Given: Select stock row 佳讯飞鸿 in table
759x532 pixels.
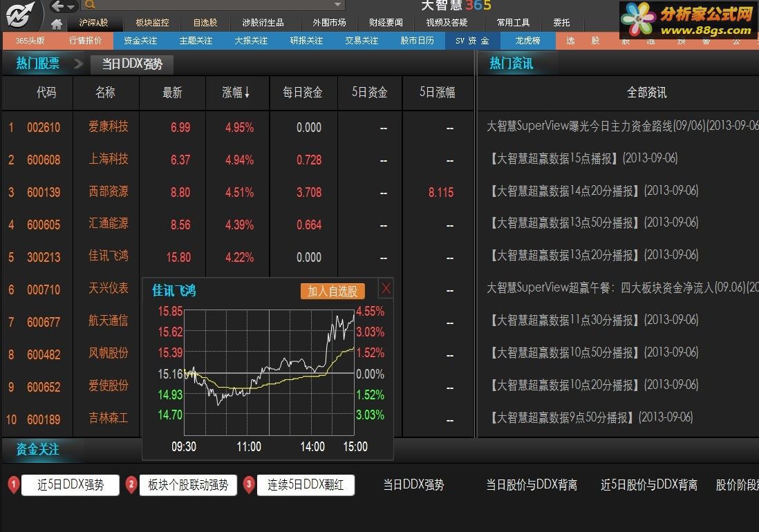Looking at the screenshot, I should pos(237,257).
